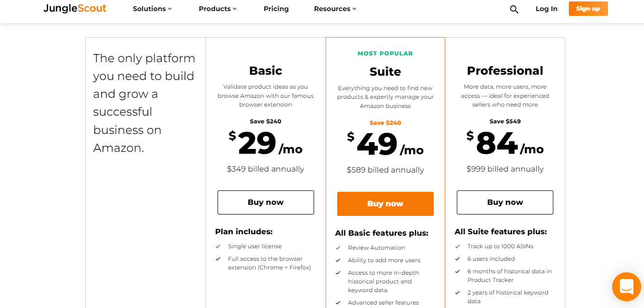The image size is (644, 308).
Task: Buy the Professional plan now
Action: [505, 202]
